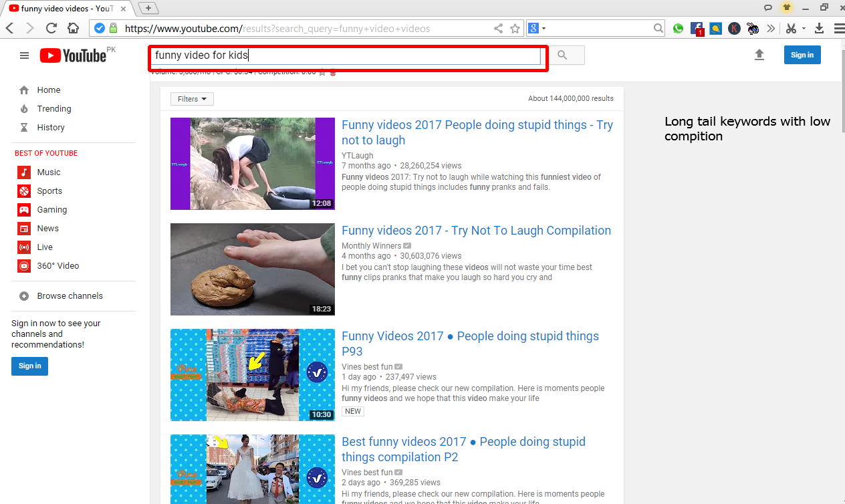Click the browser downloads arrow icon
845x504 pixels.
819,28
